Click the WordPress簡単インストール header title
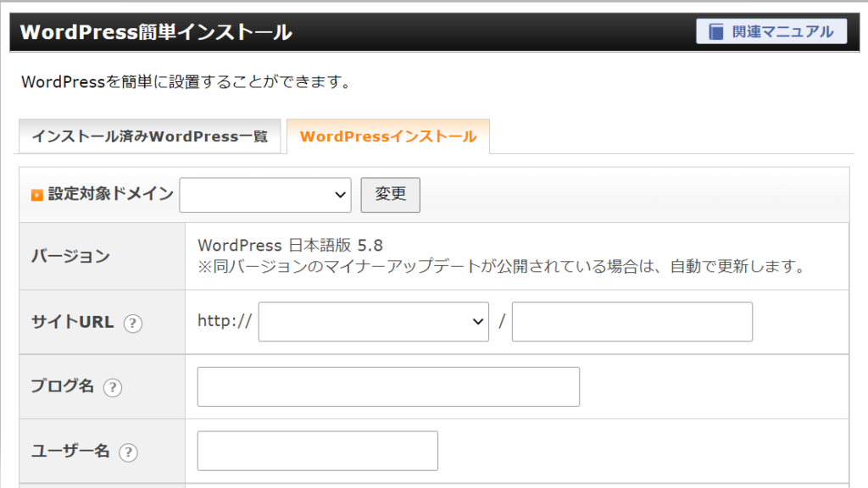This screenshot has width=868, height=488. [156, 32]
